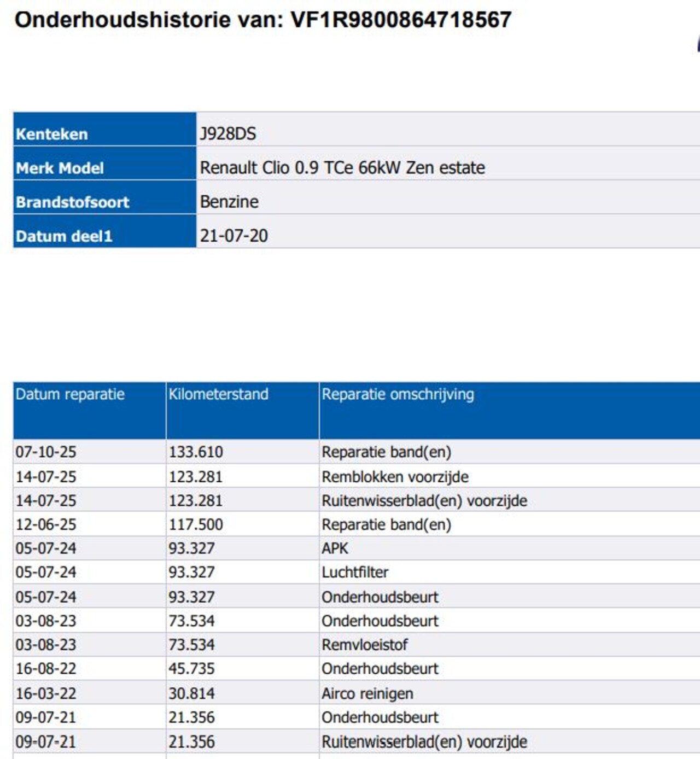
Task: Select the 07-10-25 repair date cell
Action: click(x=46, y=452)
